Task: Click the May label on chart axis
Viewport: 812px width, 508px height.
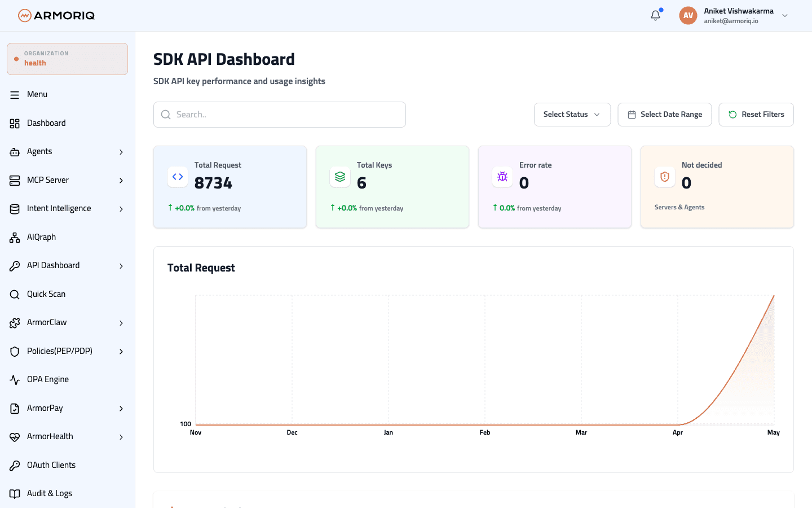Action: 774,432
